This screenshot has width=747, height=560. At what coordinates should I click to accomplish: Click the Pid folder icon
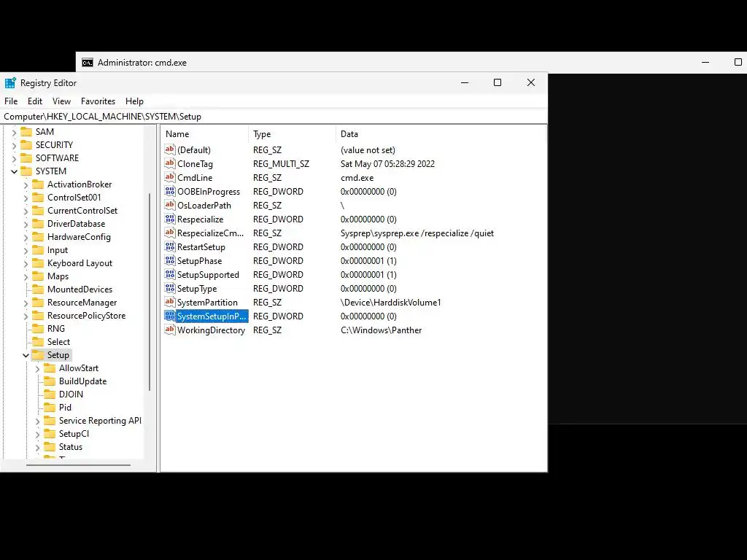coord(50,408)
